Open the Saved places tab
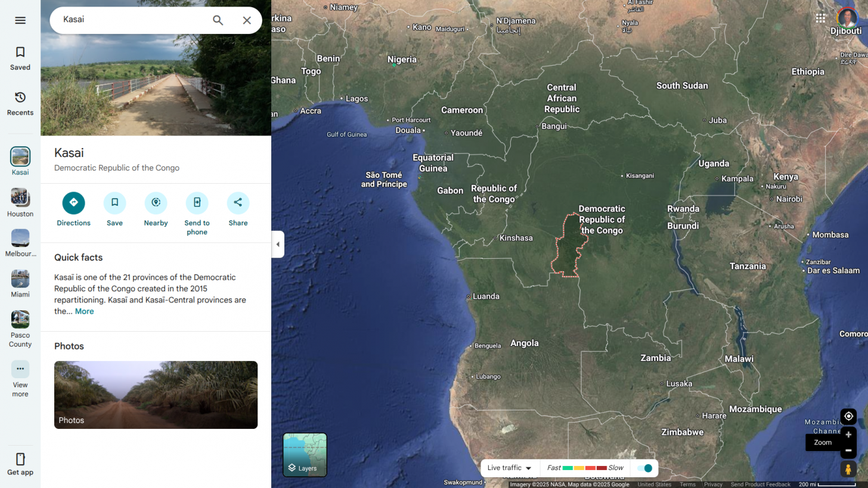 [20, 58]
